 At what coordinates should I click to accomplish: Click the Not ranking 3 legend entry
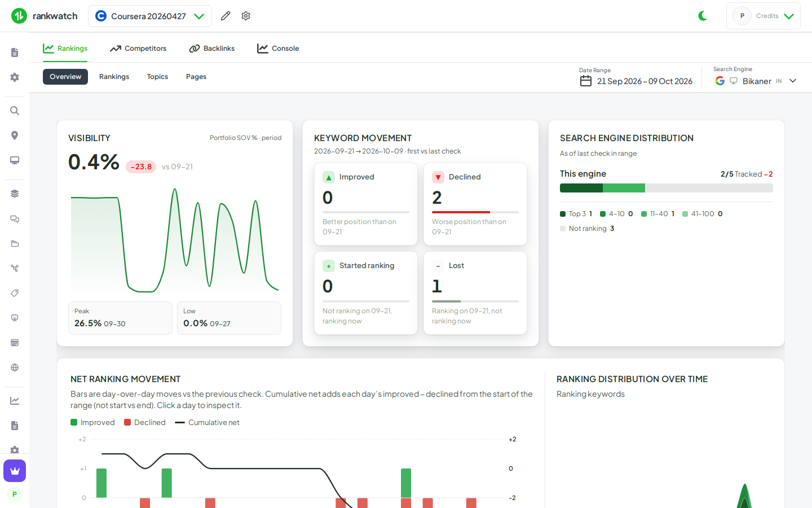(587, 229)
